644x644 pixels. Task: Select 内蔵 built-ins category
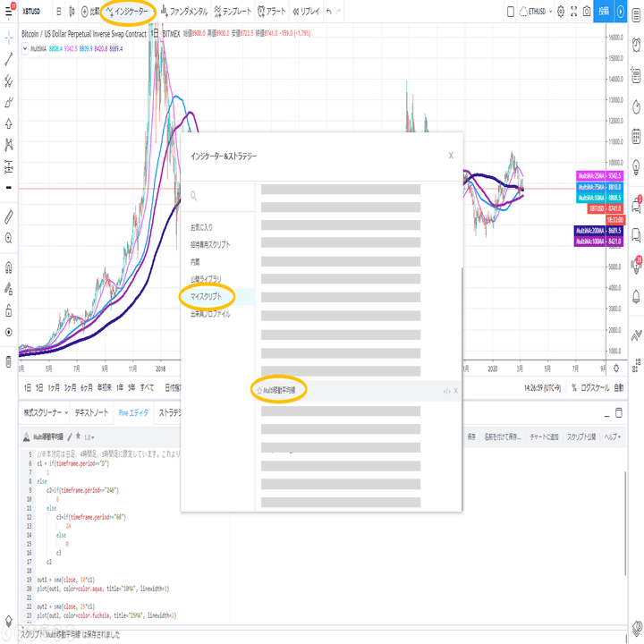click(x=195, y=262)
